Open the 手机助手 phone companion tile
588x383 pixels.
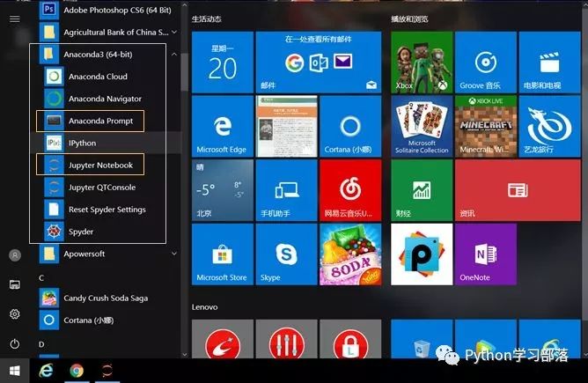[x=286, y=190]
